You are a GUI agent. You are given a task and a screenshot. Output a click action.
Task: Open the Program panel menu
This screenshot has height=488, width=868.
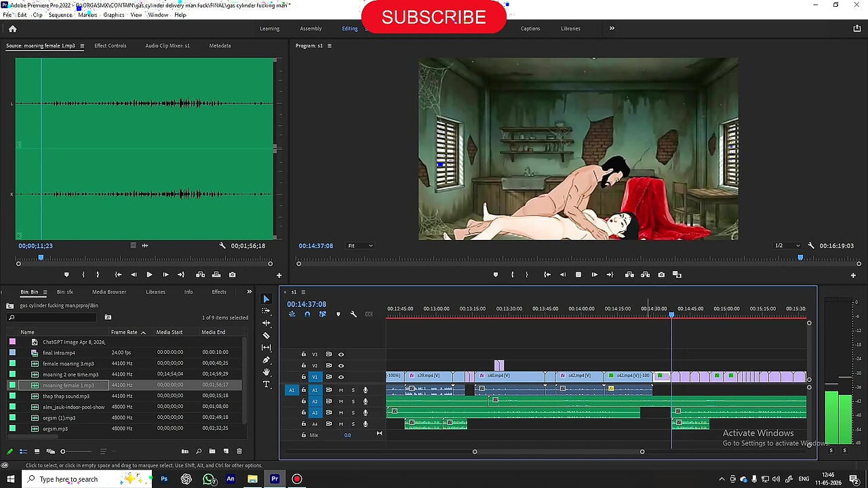pos(330,46)
